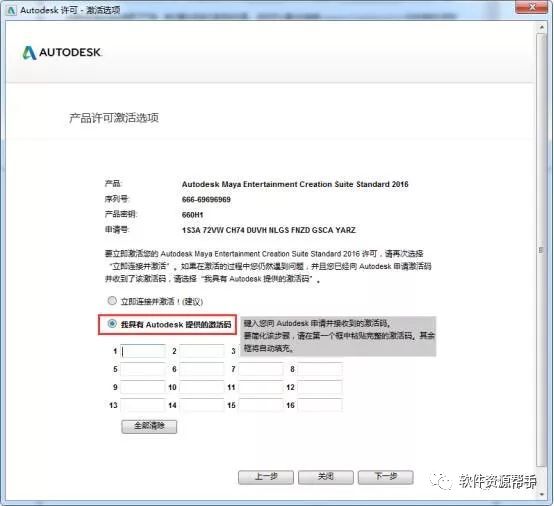This screenshot has height=506, width=554.
Task: Click the serial number 666-69696969
Action: pyautogui.click(x=206, y=200)
